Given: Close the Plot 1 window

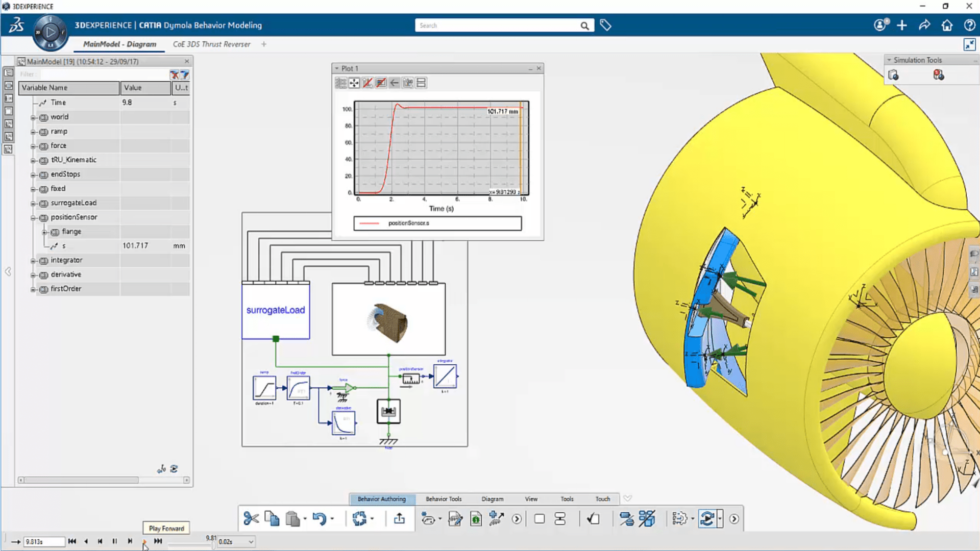Looking at the screenshot, I should (538, 68).
